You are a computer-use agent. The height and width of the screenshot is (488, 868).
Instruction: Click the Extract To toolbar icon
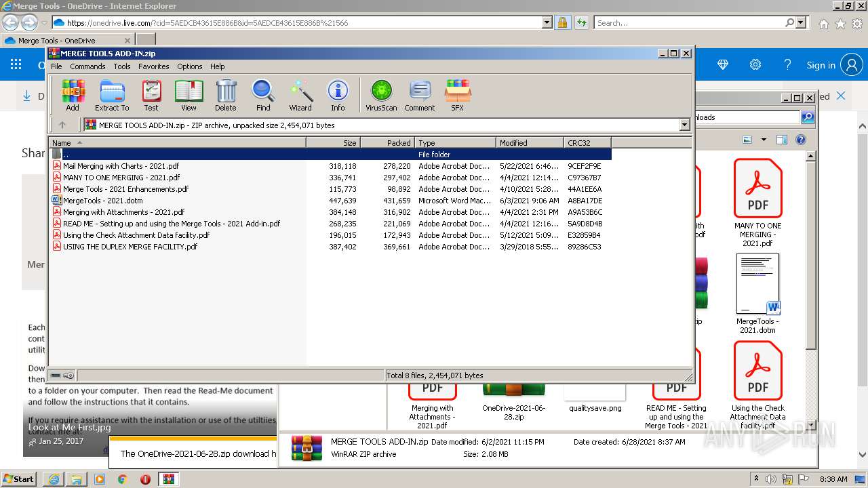coord(112,95)
